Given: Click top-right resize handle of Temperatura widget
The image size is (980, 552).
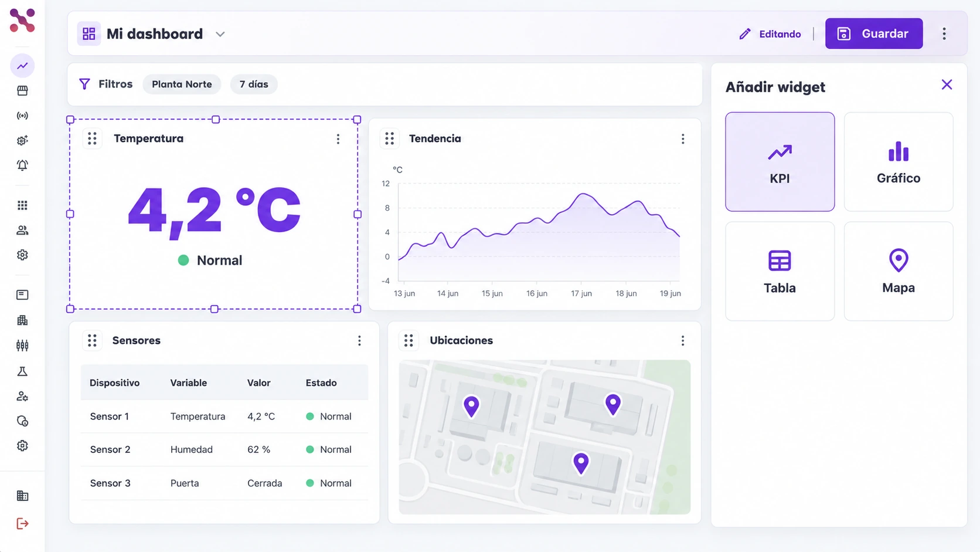Looking at the screenshot, I should (x=357, y=120).
